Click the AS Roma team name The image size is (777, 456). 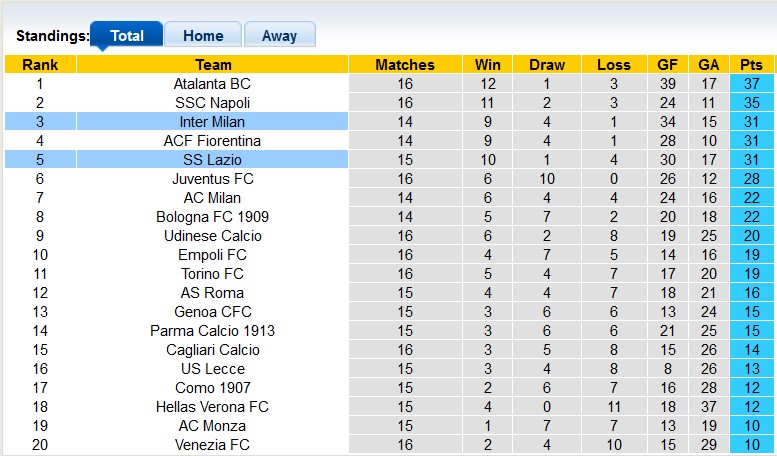tap(212, 292)
